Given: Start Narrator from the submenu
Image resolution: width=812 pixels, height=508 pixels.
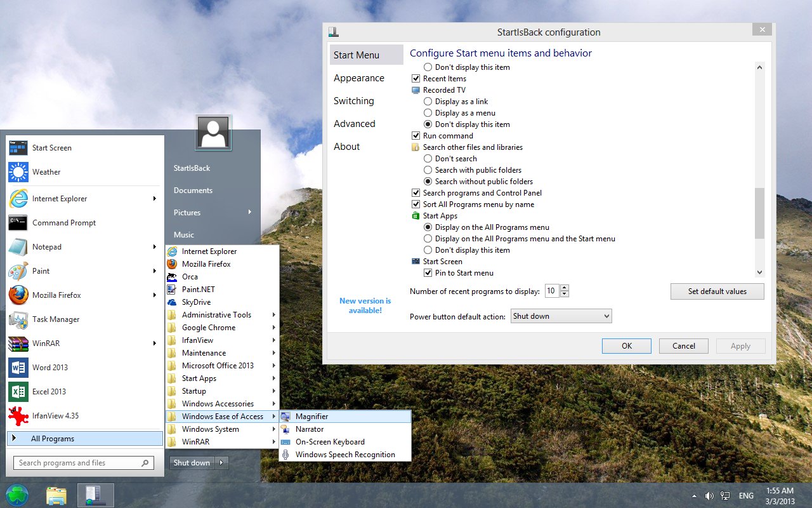Looking at the screenshot, I should coord(308,429).
